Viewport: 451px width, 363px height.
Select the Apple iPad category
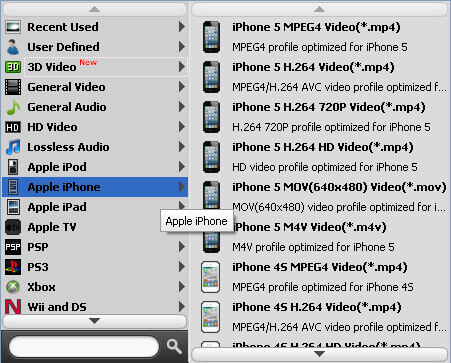95,207
